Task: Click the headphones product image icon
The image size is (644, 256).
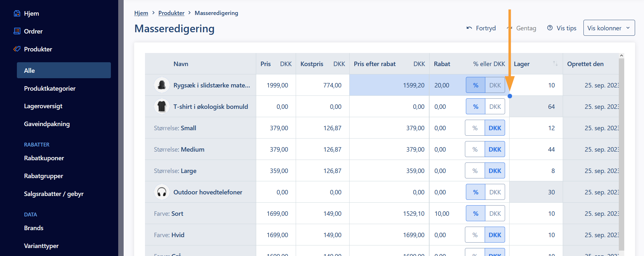Action: click(162, 192)
